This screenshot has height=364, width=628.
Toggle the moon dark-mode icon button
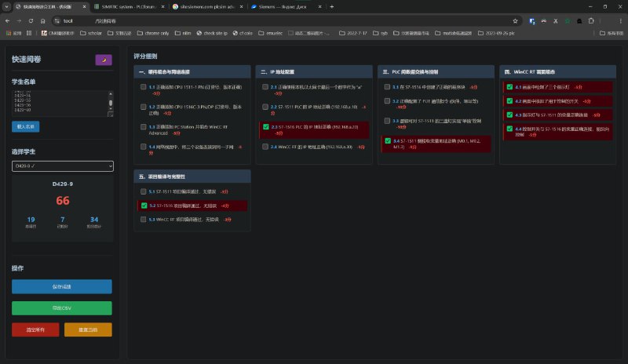tap(104, 60)
